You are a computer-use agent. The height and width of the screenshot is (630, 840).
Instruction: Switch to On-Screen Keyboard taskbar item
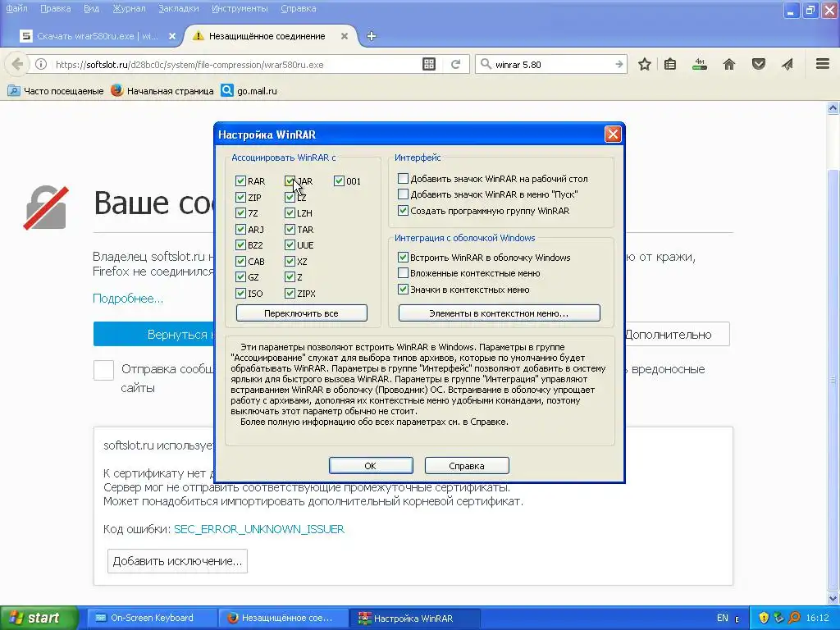pos(151,618)
